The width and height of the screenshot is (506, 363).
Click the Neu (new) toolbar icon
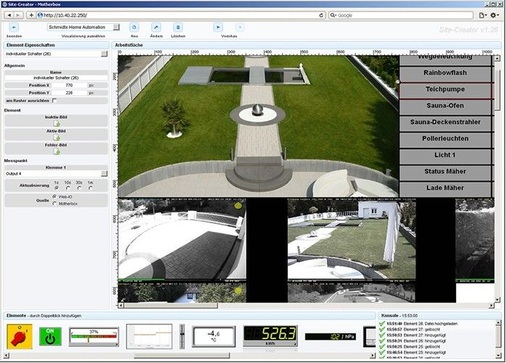[134, 27]
